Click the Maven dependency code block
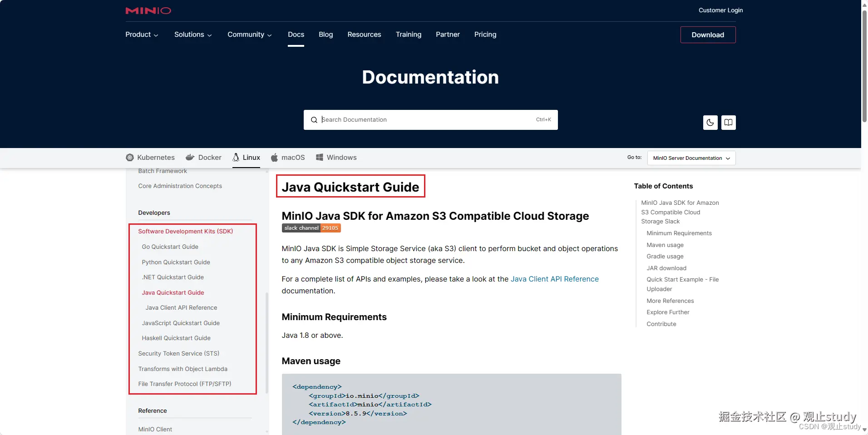Screen dimensions: 868x435 (451, 404)
